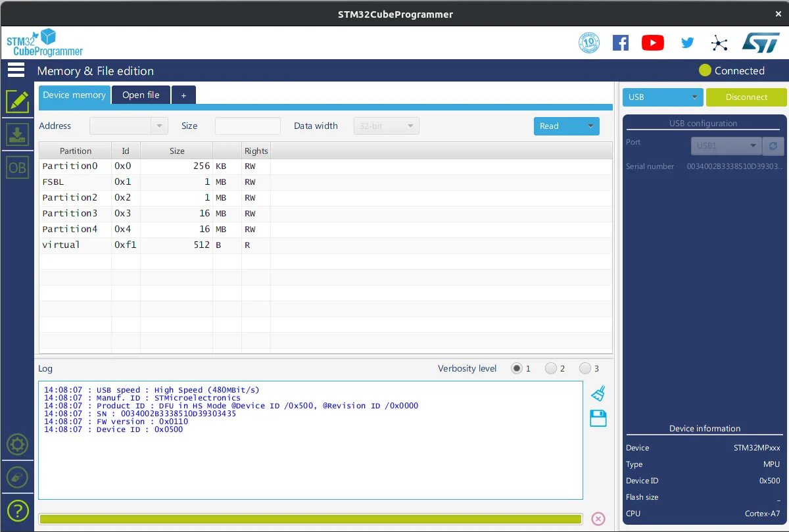Click inside the Log text area

pos(310,440)
